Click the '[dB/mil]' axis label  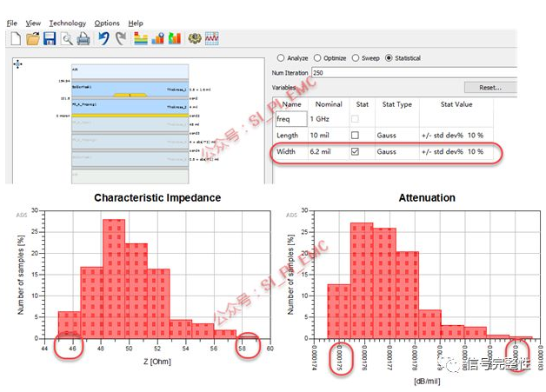427,382
